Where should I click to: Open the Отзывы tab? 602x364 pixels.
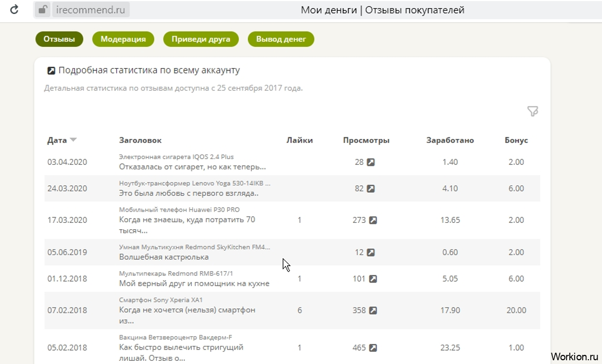tap(59, 39)
